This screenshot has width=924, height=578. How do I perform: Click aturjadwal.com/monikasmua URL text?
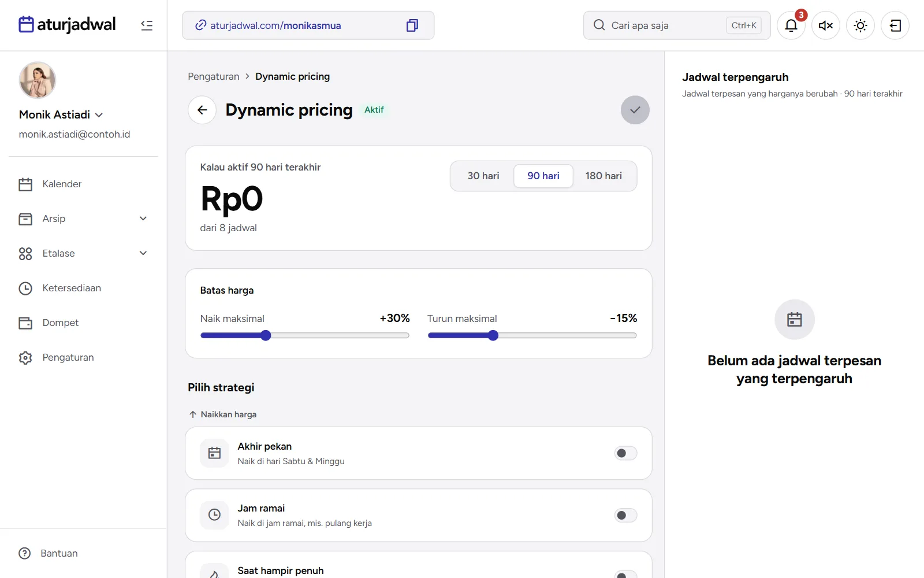[x=275, y=25]
